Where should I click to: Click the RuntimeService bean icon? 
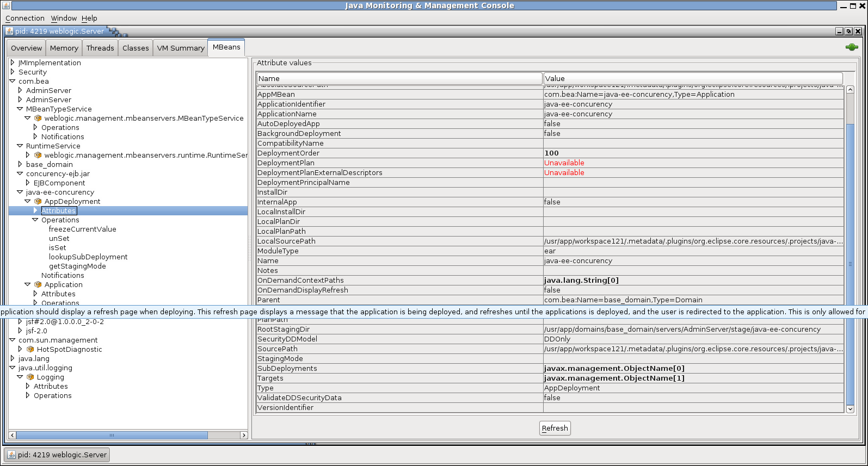pyautogui.click(x=38, y=155)
